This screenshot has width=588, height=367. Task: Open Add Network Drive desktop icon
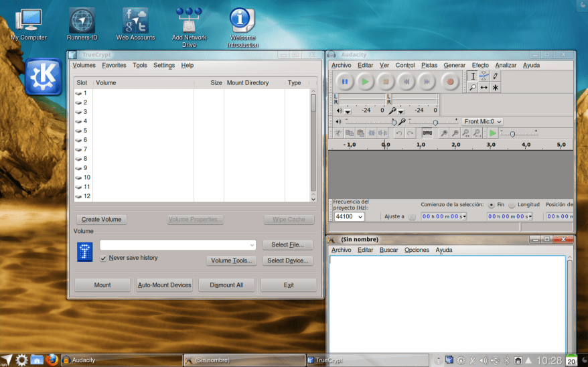189,27
